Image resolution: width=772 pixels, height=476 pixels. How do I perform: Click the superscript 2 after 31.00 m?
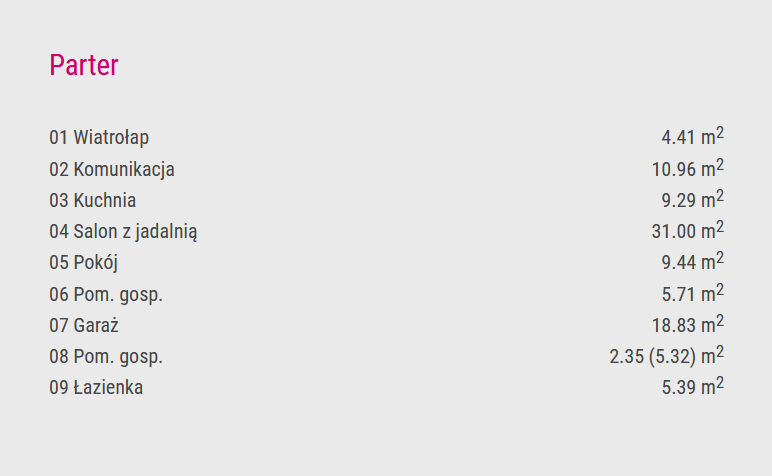click(x=720, y=226)
